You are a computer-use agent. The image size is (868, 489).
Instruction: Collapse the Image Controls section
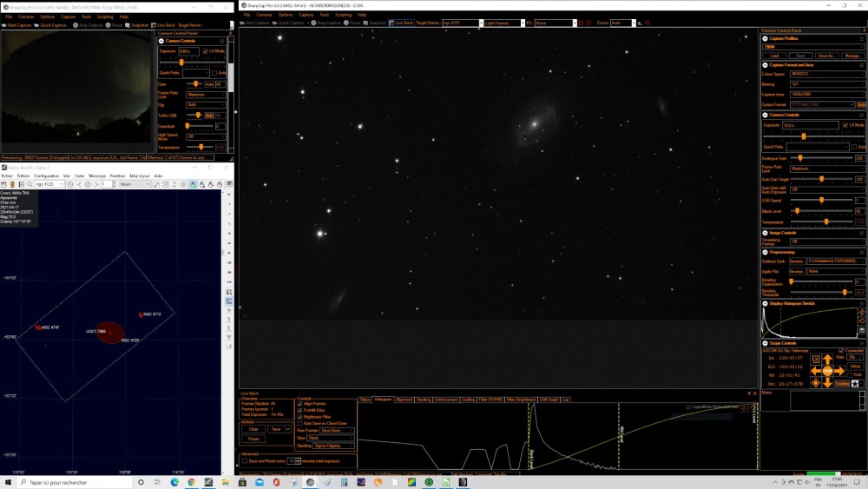pos(765,233)
